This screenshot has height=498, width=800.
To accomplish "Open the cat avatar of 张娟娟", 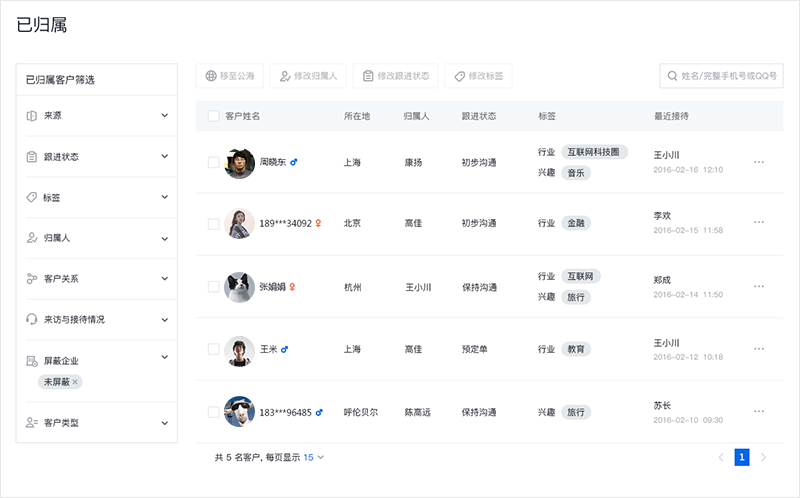I will [239, 287].
